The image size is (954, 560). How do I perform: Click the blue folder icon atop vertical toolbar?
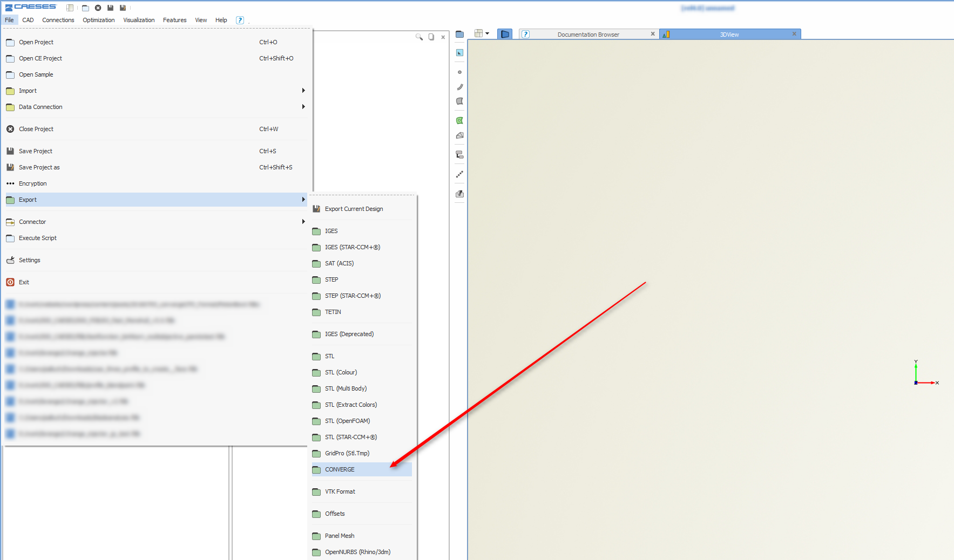tap(459, 34)
